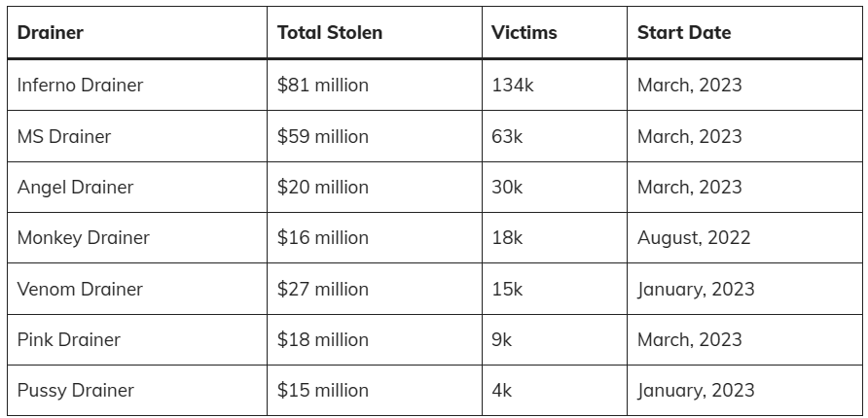This screenshot has height=418, width=868.
Task: Click the 18k victims cell
Action: (x=508, y=238)
